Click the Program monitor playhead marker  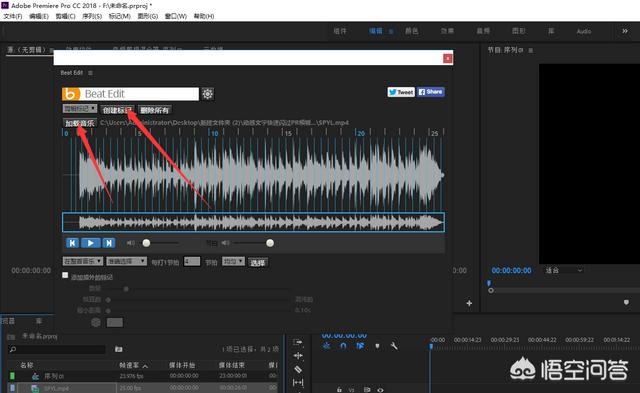coord(489,283)
